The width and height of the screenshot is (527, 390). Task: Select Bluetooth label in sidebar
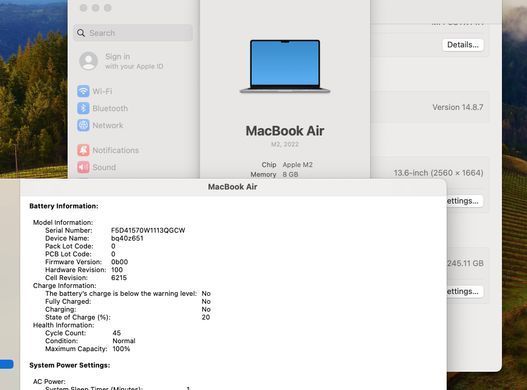pyautogui.click(x=110, y=108)
